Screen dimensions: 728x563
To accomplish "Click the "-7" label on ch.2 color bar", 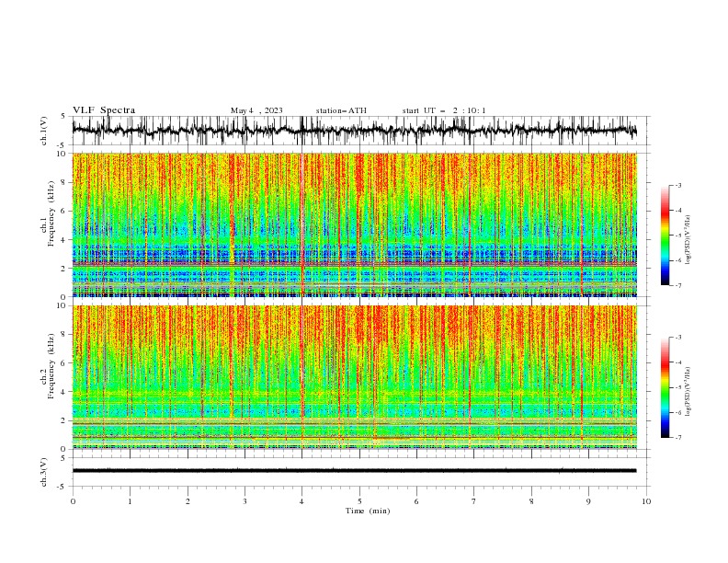I will (678, 438).
